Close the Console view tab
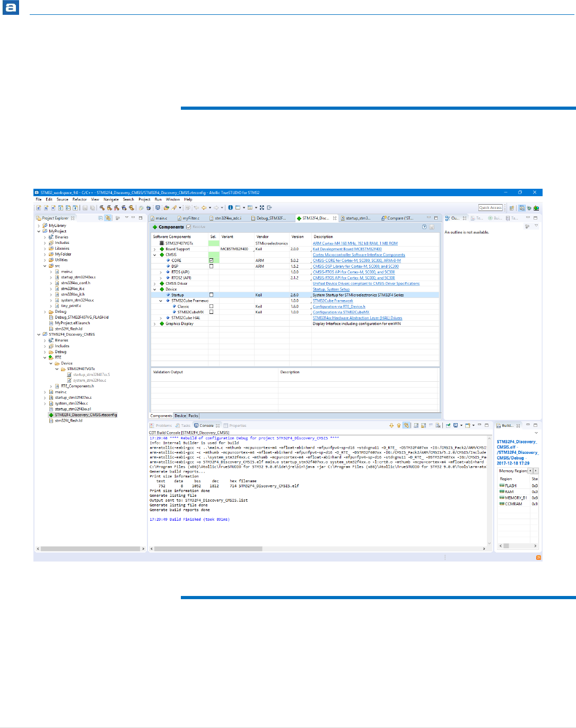 [x=217, y=425]
